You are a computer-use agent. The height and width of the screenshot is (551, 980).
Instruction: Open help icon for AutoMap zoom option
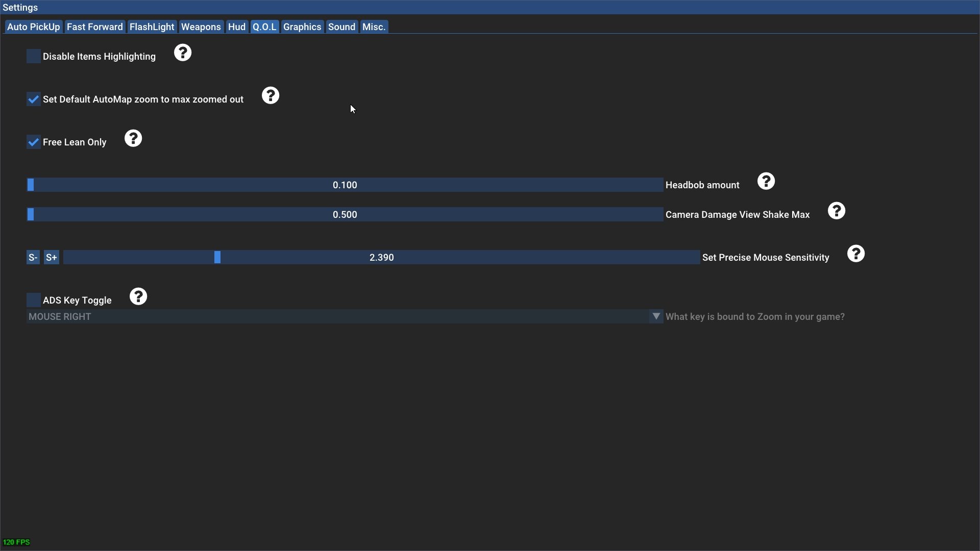coord(271,95)
